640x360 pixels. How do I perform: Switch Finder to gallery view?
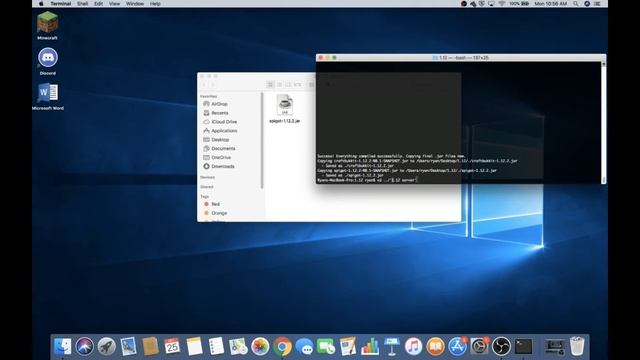298,84
